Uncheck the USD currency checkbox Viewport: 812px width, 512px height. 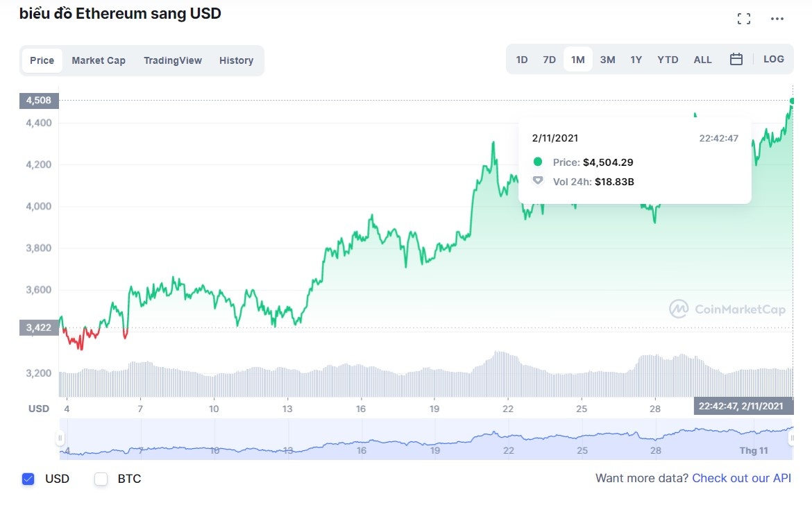[28, 479]
